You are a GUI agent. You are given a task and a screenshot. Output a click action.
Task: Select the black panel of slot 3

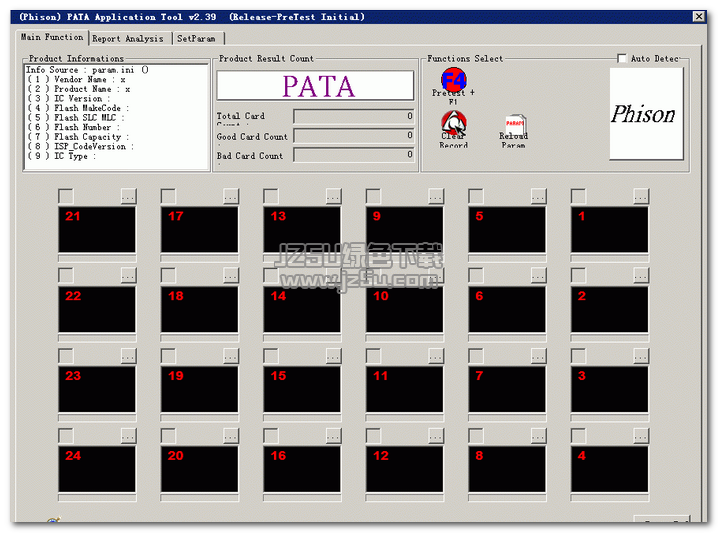click(610, 389)
